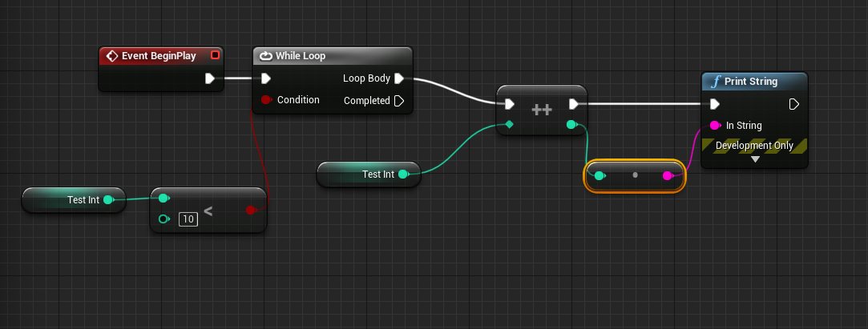This screenshot has height=329, width=868.
Task: Click the top integer input pin of less-than node
Action: coord(164,198)
